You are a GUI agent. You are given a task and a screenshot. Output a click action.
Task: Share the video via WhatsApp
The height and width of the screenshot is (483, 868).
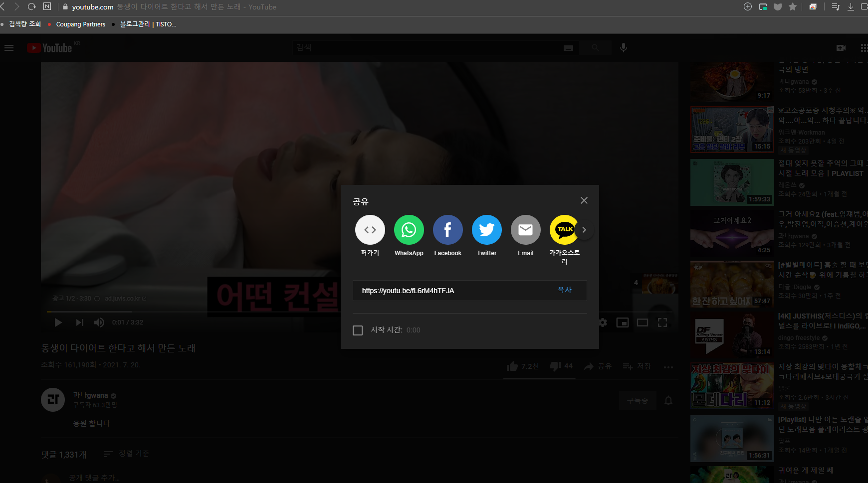(409, 230)
